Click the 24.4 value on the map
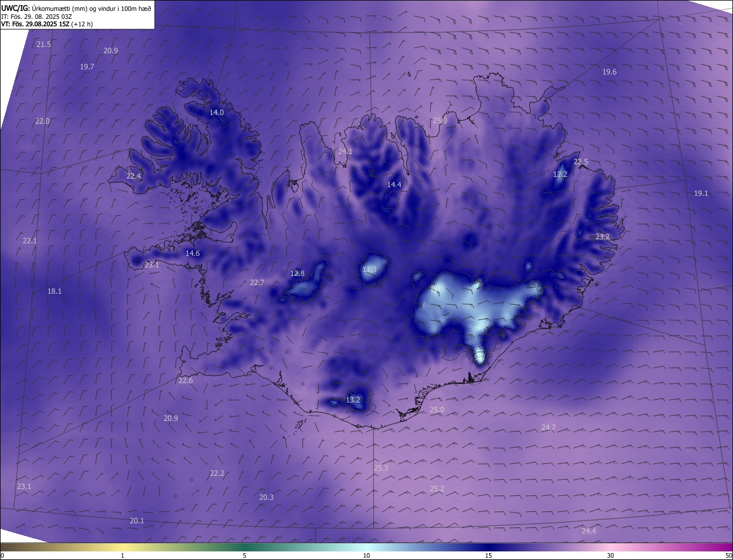 coord(589,531)
